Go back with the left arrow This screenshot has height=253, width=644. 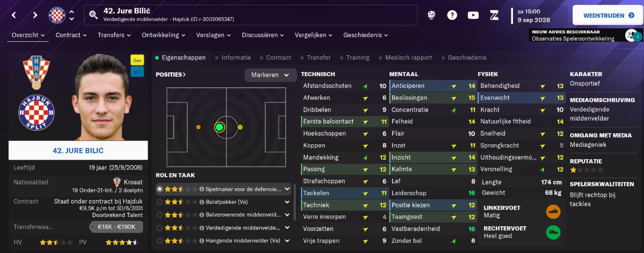tap(14, 15)
